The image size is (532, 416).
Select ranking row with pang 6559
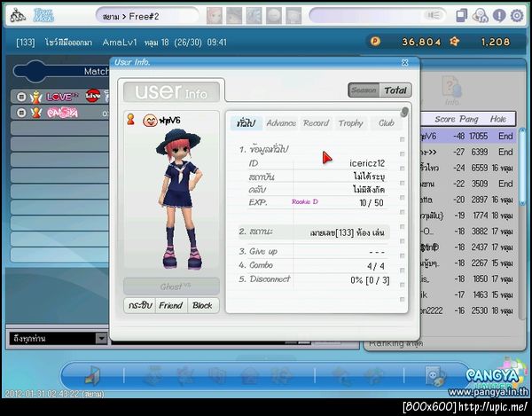point(468,168)
